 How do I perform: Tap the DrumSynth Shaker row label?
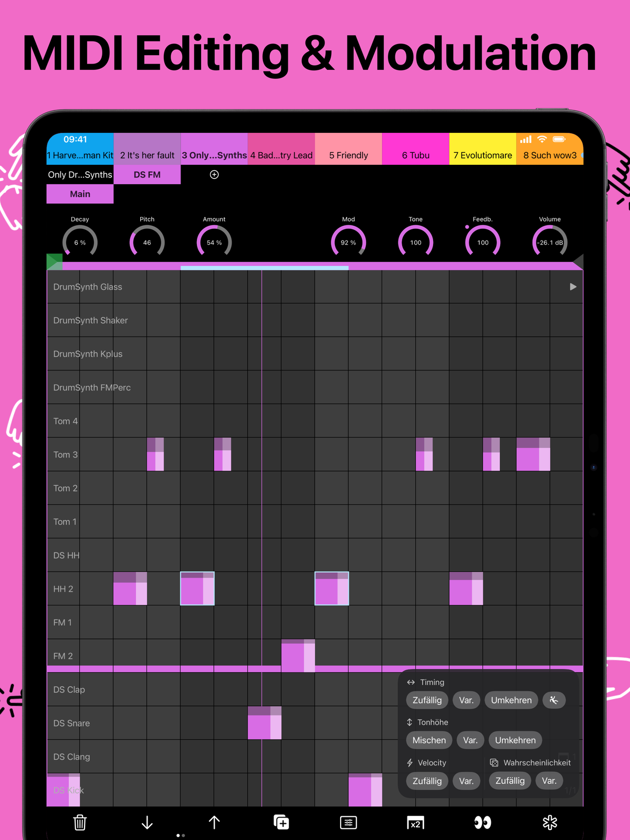(90, 320)
